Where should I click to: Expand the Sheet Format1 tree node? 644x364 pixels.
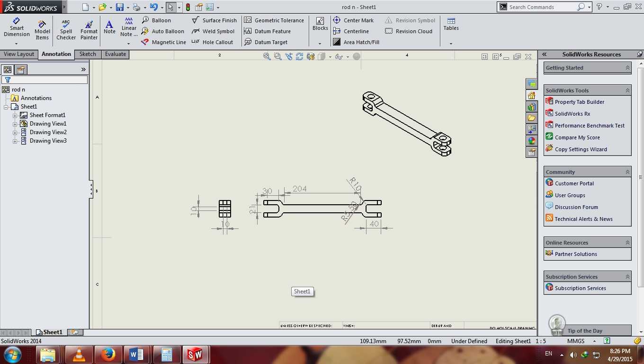(x=15, y=115)
